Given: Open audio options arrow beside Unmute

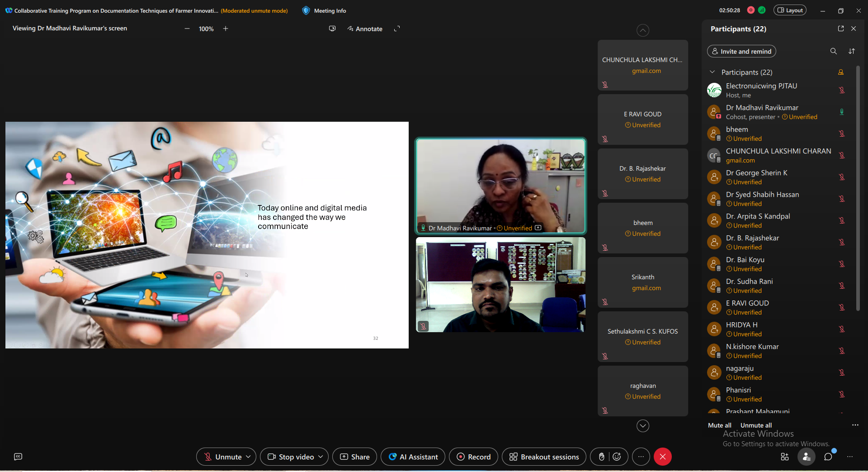Looking at the screenshot, I should click(248, 457).
